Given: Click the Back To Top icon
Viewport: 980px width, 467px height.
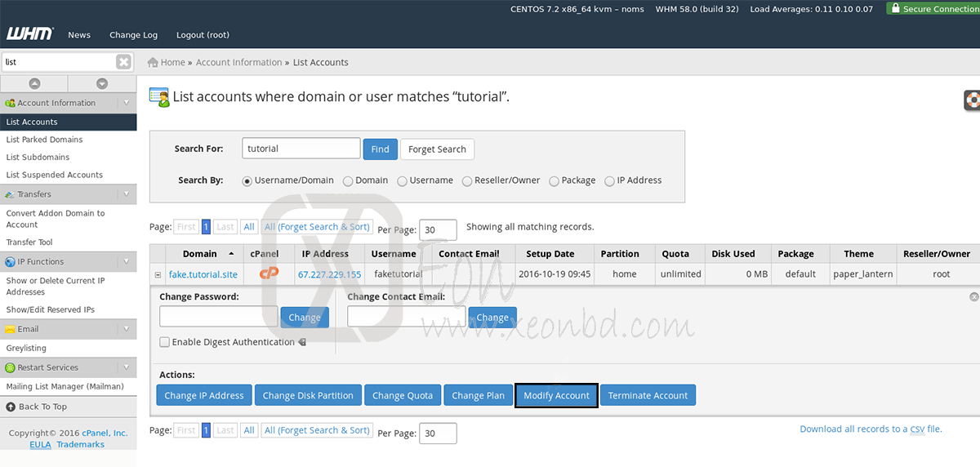Looking at the screenshot, I should pyautogui.click(x=11, y=407).
